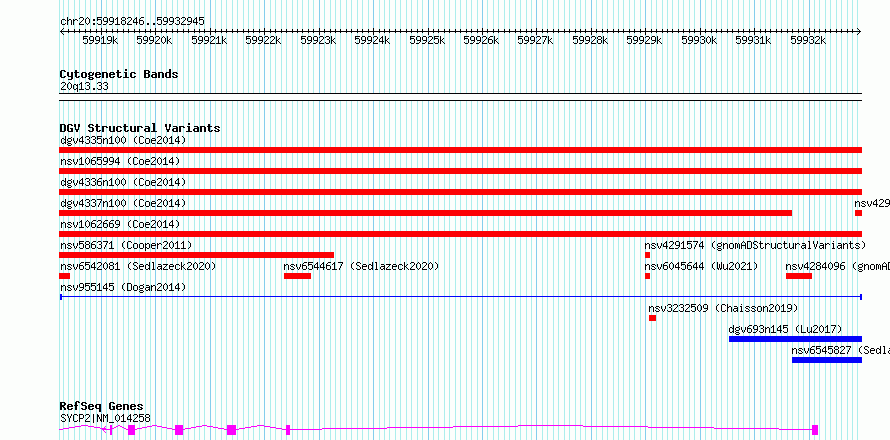Click the small red bar under nsv6542081
This screenshot has height=440, width=890.
coord(65,276)
